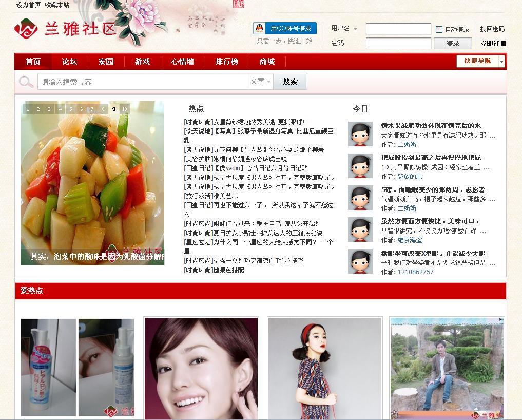Open avatar beside 烤水果减肥 post

(x=360, y=134)
